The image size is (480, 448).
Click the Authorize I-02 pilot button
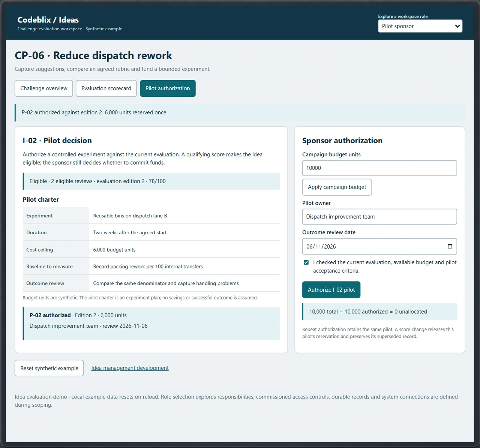click(x=331, y=290)
